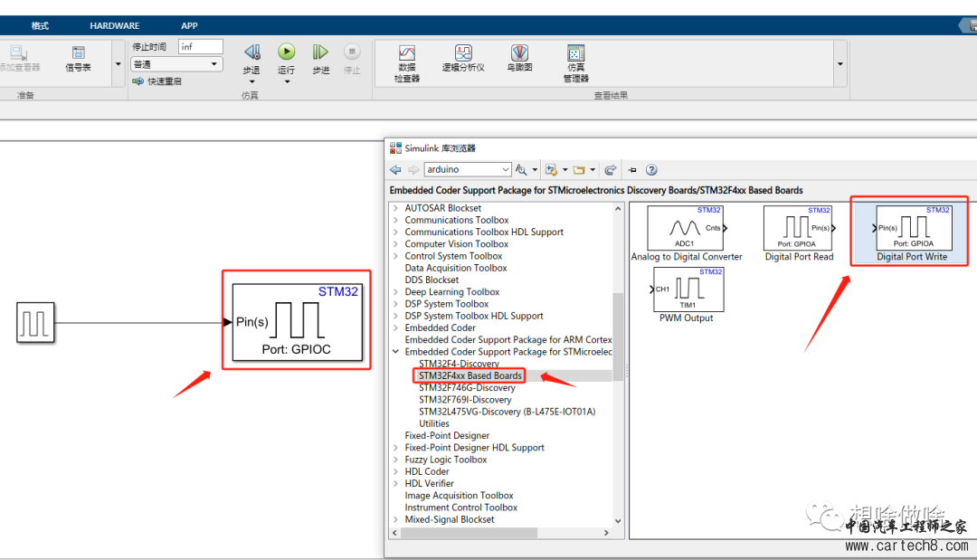
Task: Click the 快速重启 fast restart icon
Action: [x=138, y=81]
